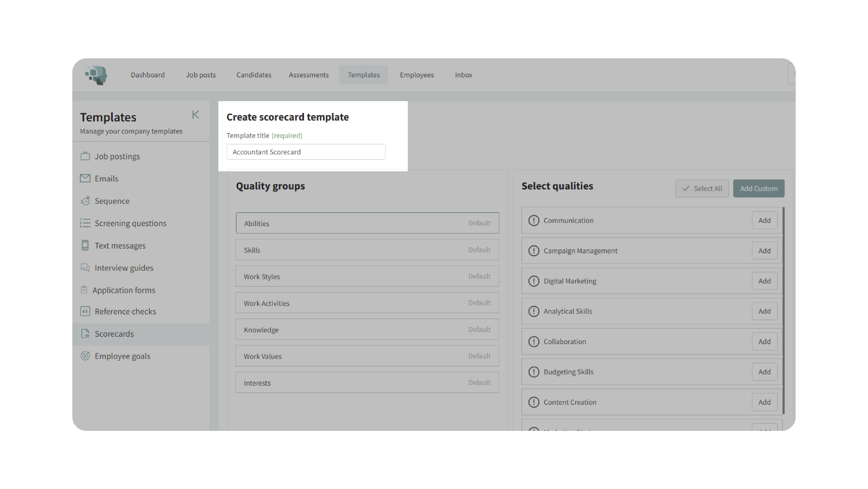Select the Work Values quality group
Viewport: 868px width, 489px height.
coord(367,356)
